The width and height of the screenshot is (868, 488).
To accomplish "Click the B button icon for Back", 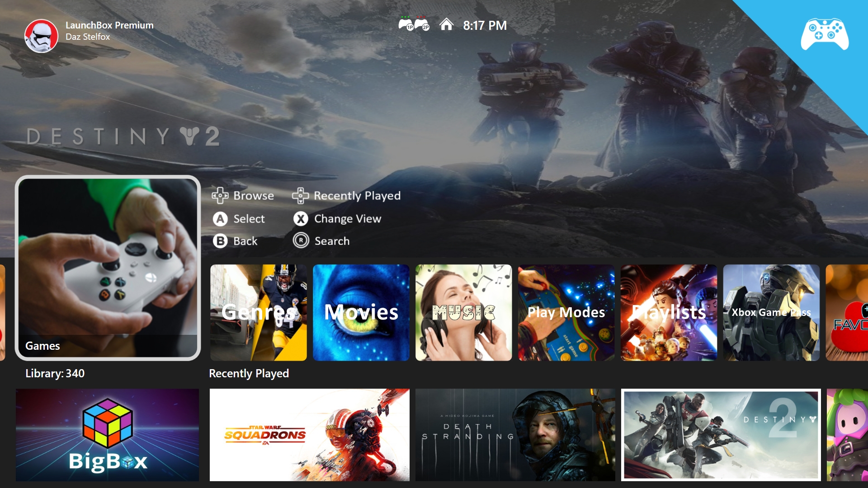I will pyautogui.click(x=220, y=241).
